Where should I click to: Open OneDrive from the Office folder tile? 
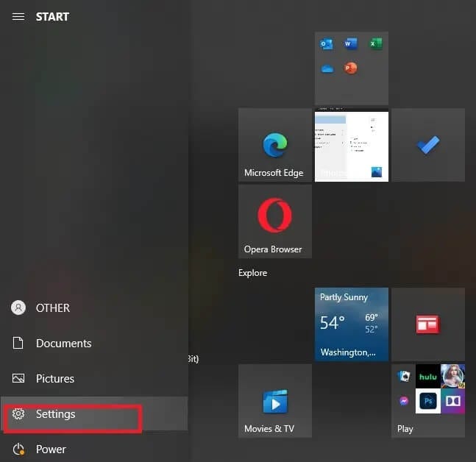tap(327, 68)
